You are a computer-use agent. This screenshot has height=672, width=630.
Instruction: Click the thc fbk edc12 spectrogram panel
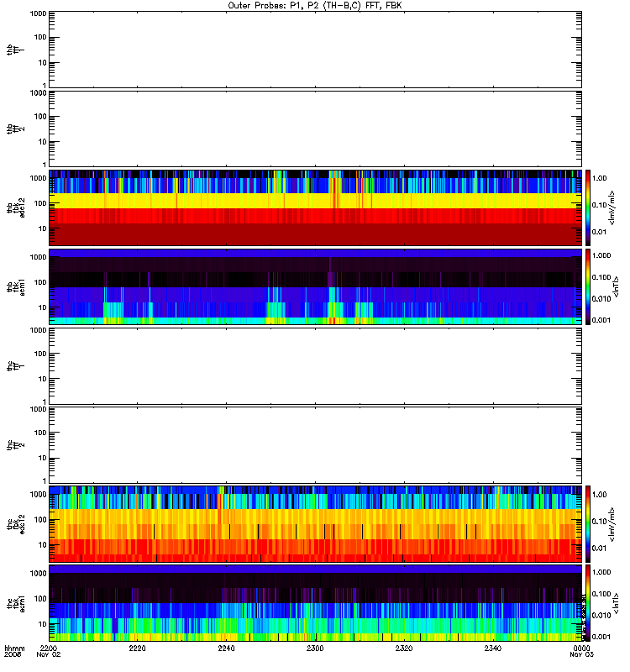click(x=316, y=523)
